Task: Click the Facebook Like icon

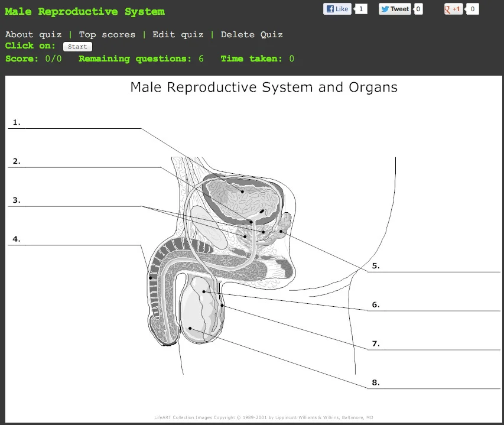Action: (332, 9)
